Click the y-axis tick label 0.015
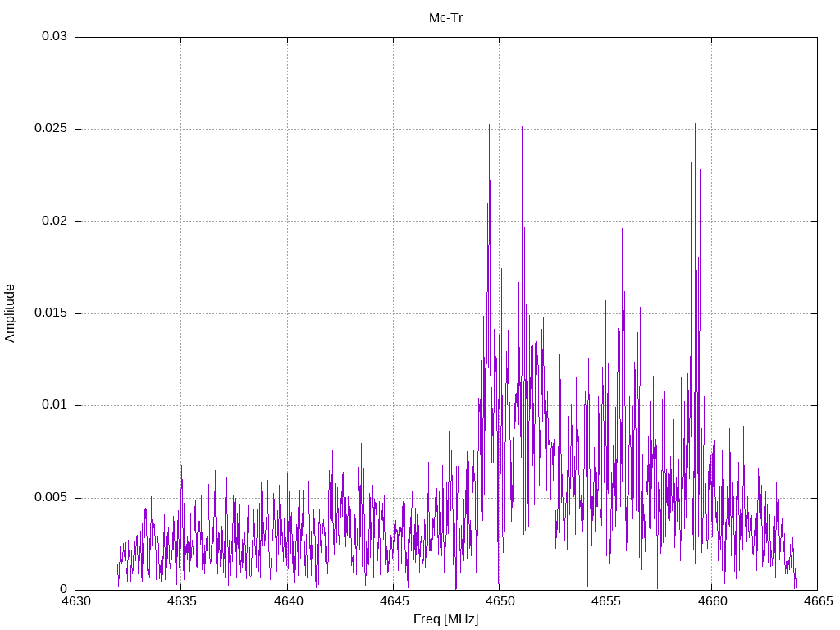 click(51, 313)
